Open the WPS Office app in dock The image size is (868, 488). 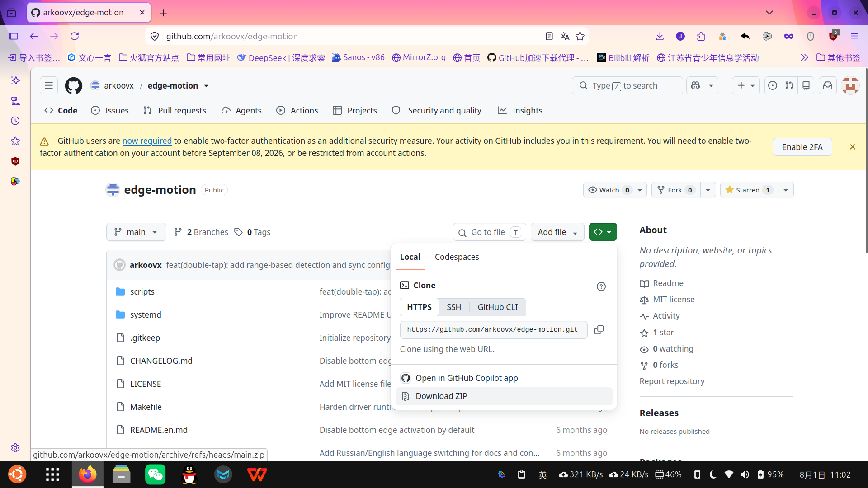point(257,474)
